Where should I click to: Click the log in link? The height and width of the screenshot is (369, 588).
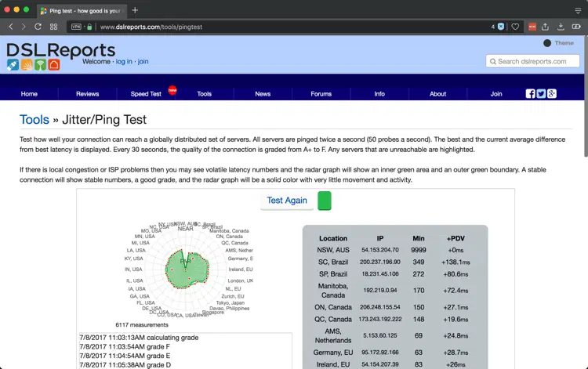(124, 61)
